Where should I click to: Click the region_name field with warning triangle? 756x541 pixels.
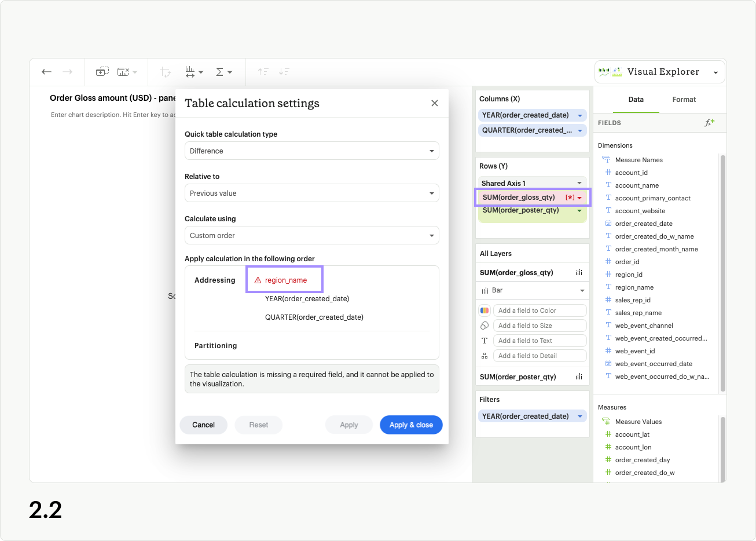pos(284,279)
